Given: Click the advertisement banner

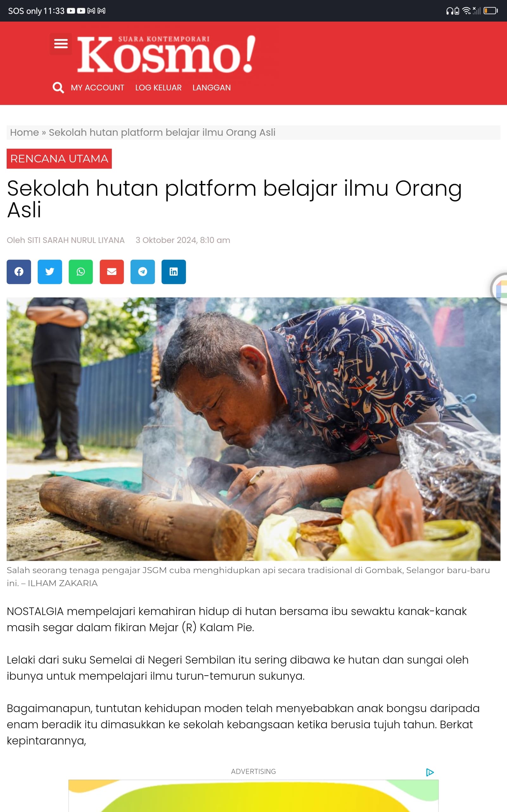Looking at the screenshot, I should click(x=253, y=796).
